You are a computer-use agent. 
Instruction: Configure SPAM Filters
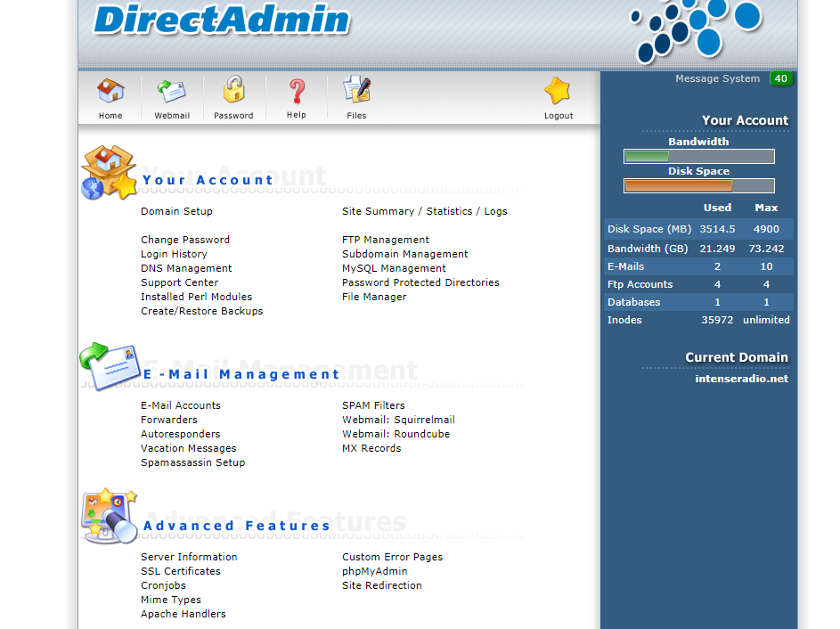tap(373, 405)
